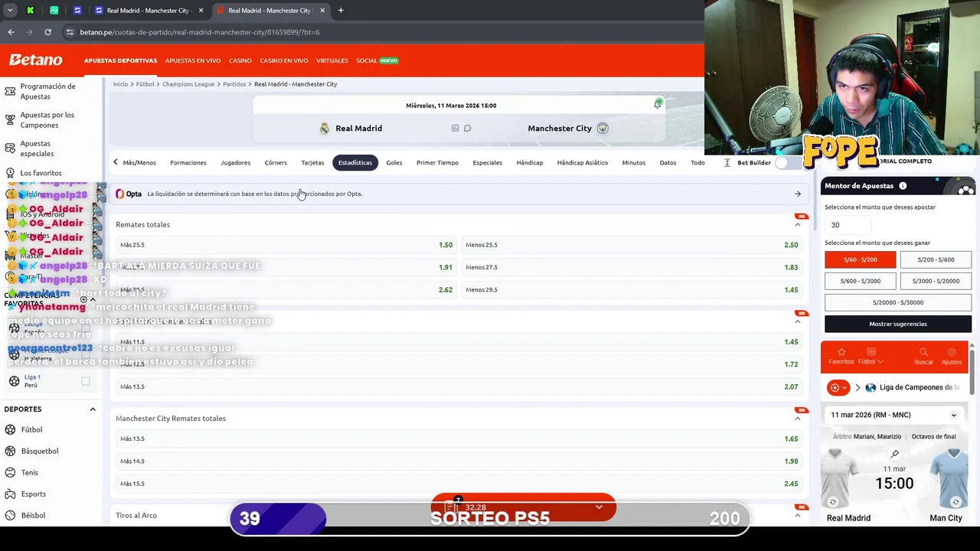Expand the red betslip bar chevron
Image resolution: width=980 pixels, height=551 pixels.
coord(599,507)
